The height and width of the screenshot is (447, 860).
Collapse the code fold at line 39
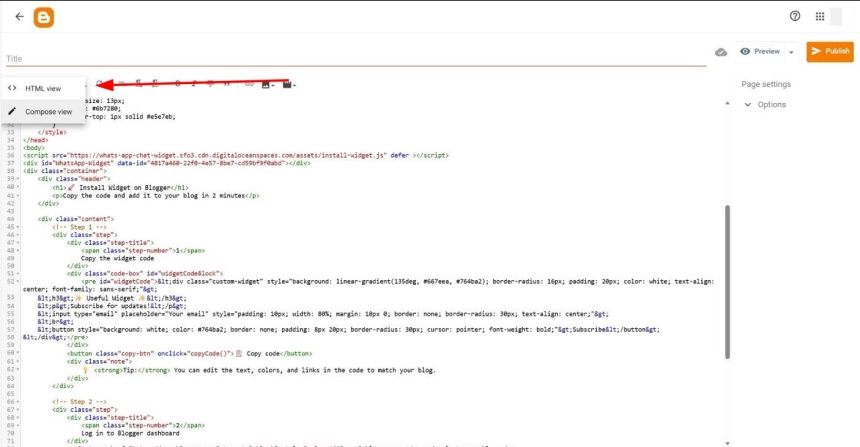pos(18,179)
